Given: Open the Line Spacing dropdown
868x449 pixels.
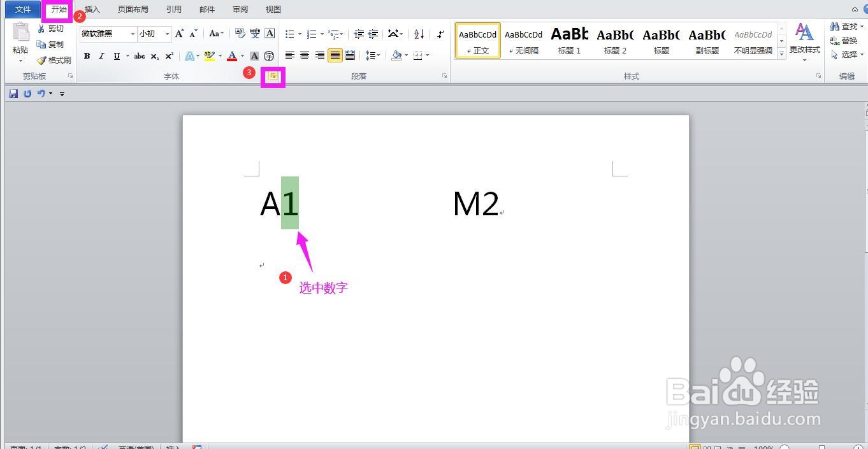Looking at the screenshot, I should point(373,55).
